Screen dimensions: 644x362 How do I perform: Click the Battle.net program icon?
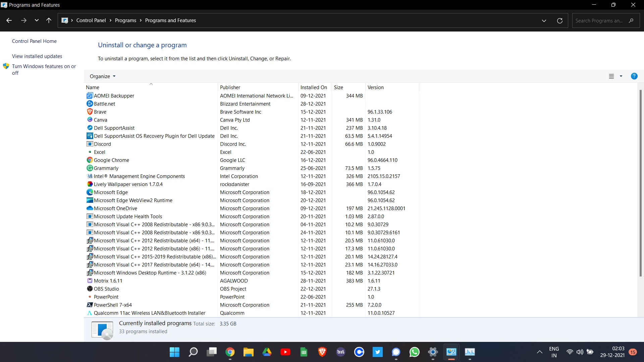(x=90, y=104)
